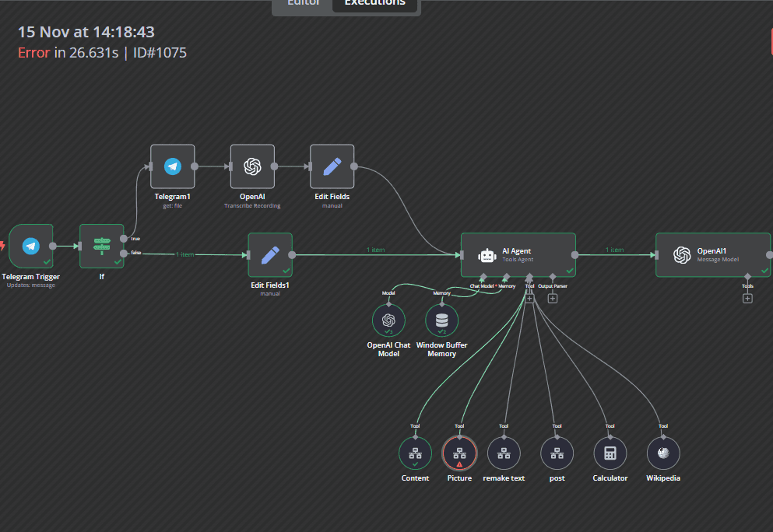Image resolution: width=773 pixels, height=532 pixels.
Task: Click the 1 item label after If
Action: point(184,254)
